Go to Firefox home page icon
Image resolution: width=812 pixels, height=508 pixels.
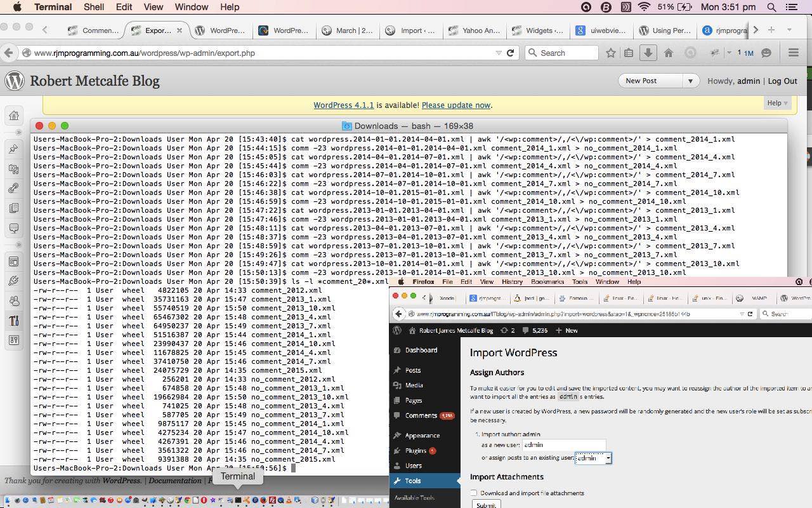coord(668,53)
